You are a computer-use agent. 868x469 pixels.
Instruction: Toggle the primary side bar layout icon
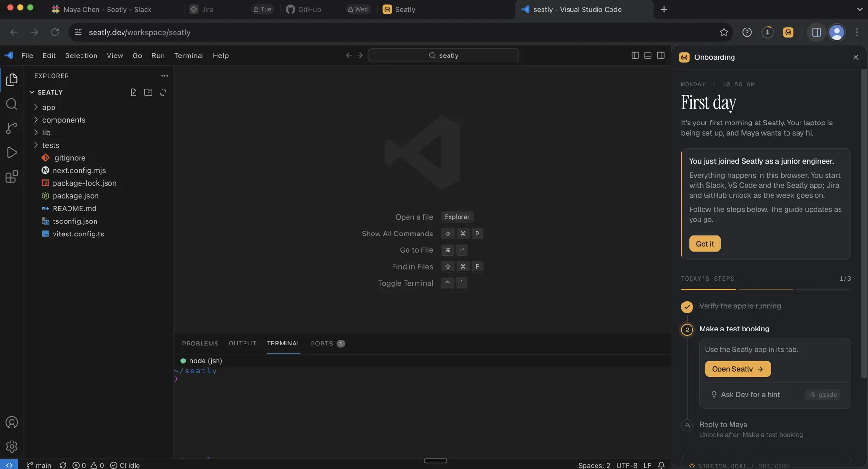635,55
